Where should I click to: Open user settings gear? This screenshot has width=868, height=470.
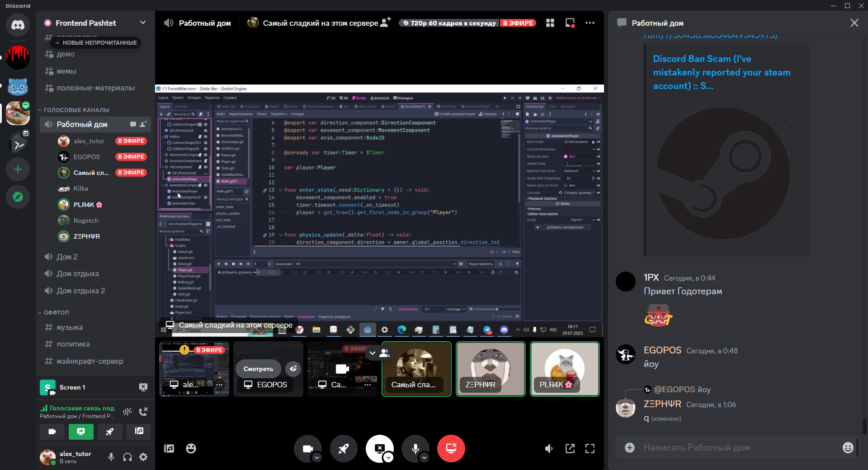pos(143,457)
